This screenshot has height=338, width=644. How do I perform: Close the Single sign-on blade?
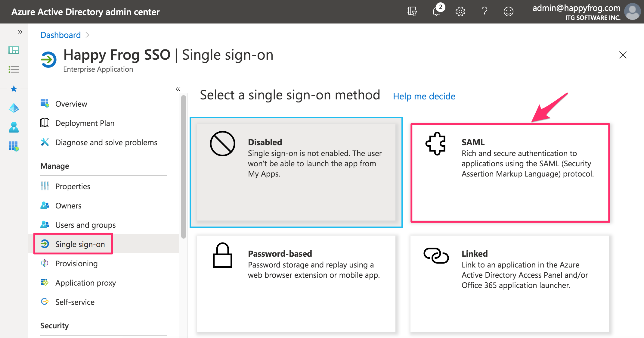click(x=623, y=55)
